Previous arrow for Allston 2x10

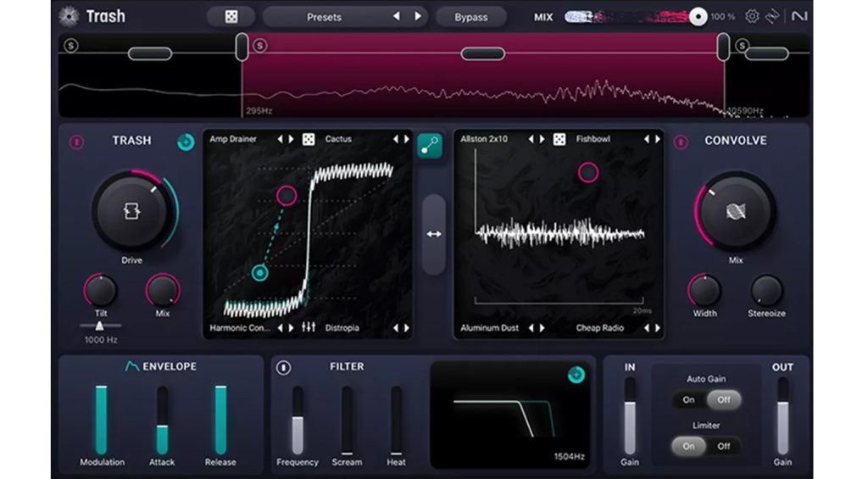tap(531, 139)
